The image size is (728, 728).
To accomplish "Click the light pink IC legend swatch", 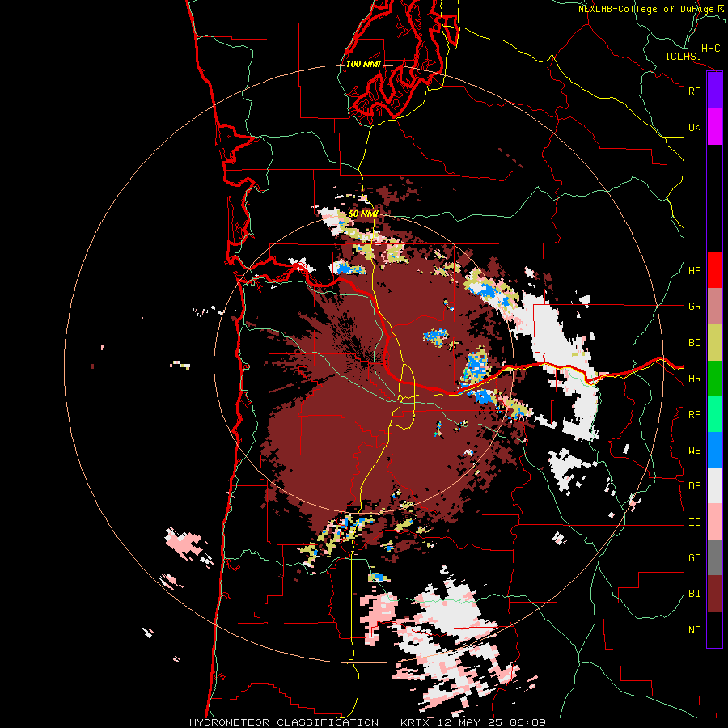I will (x=714, y=522).
